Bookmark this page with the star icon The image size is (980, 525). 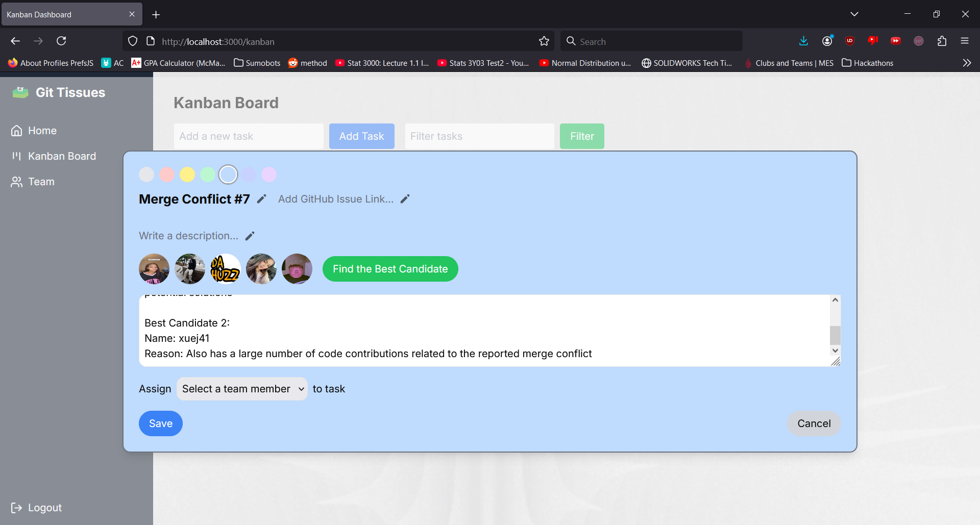click(544, 41)
